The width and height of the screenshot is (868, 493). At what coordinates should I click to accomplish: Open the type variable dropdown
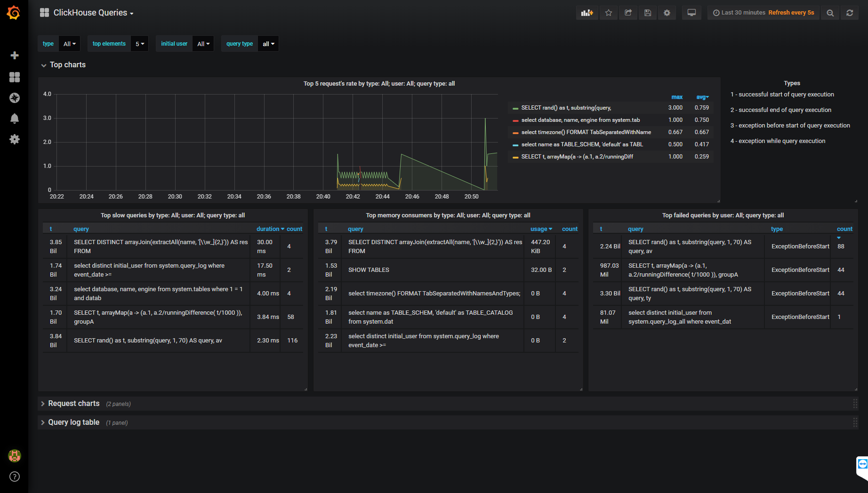(70, 44)
